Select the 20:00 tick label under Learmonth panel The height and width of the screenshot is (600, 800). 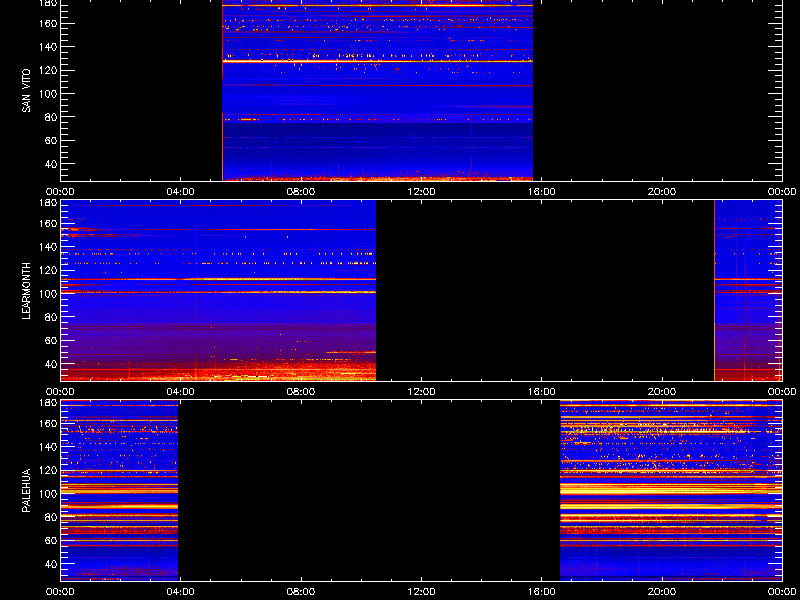coord(662,392)
